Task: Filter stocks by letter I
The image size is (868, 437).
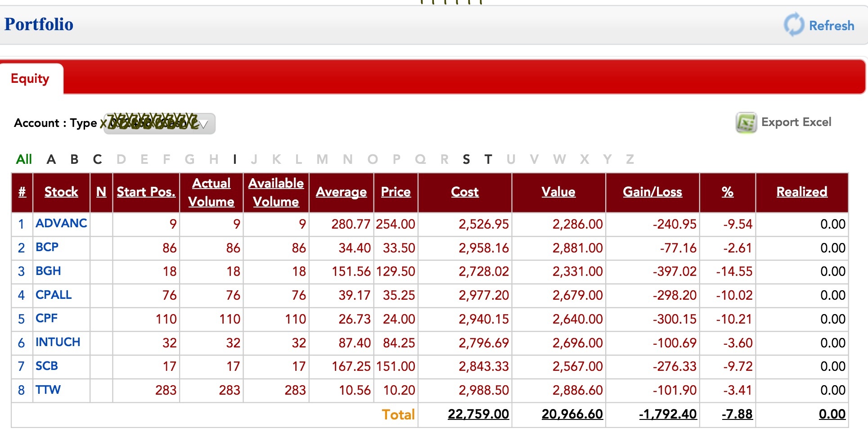Action: [235, 159]
